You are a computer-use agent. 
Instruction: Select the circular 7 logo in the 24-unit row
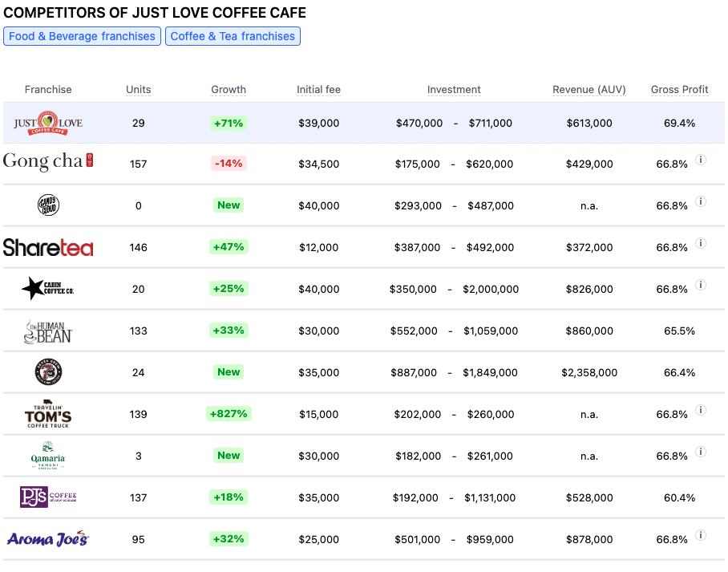[x=48, y=372]
